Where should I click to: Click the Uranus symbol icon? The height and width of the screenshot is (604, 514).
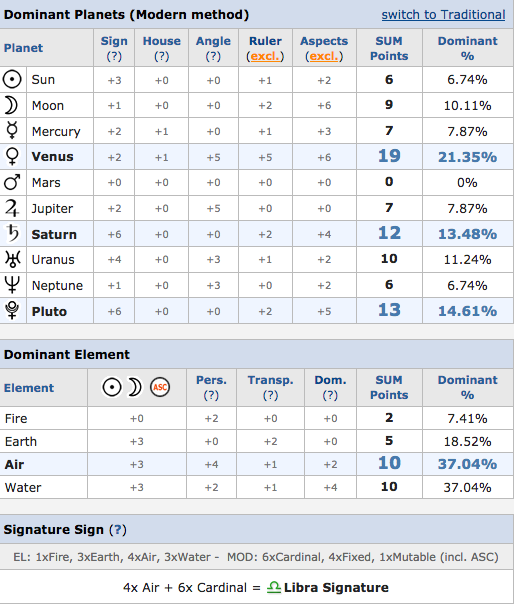pos(12,259)
